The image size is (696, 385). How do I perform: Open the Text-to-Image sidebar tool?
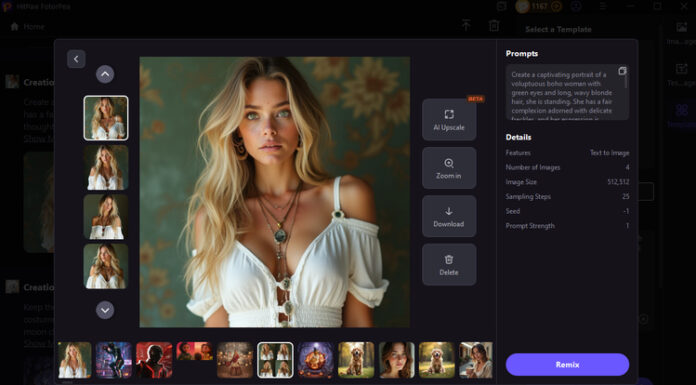pyautogui.click(x=681, y=74)
